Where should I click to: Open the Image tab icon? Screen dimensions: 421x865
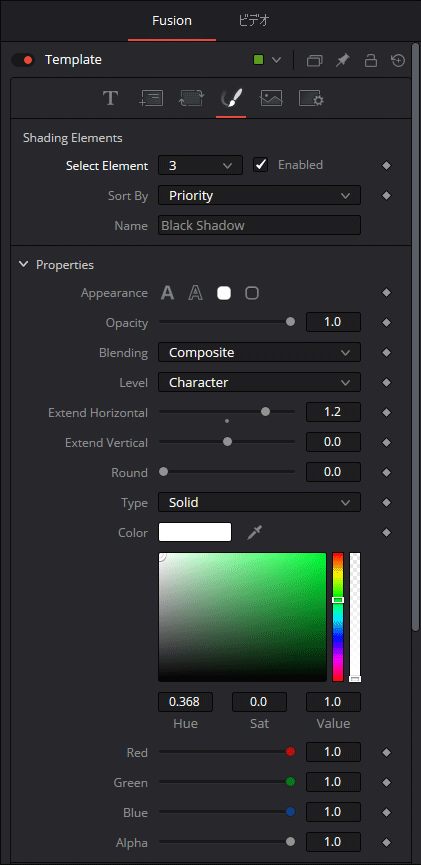pyautogui.click(x=271, y=99)
